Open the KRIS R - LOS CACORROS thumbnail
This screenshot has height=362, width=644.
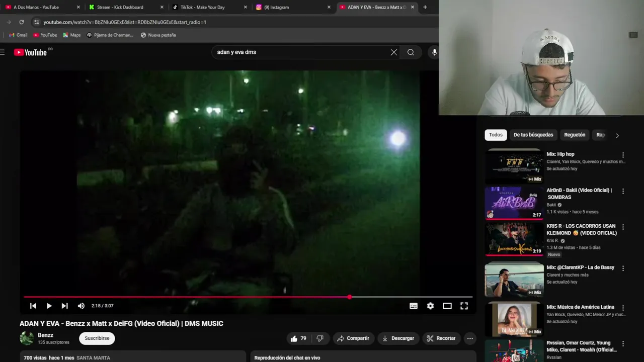pyautogui.click(x=514, y=239)
